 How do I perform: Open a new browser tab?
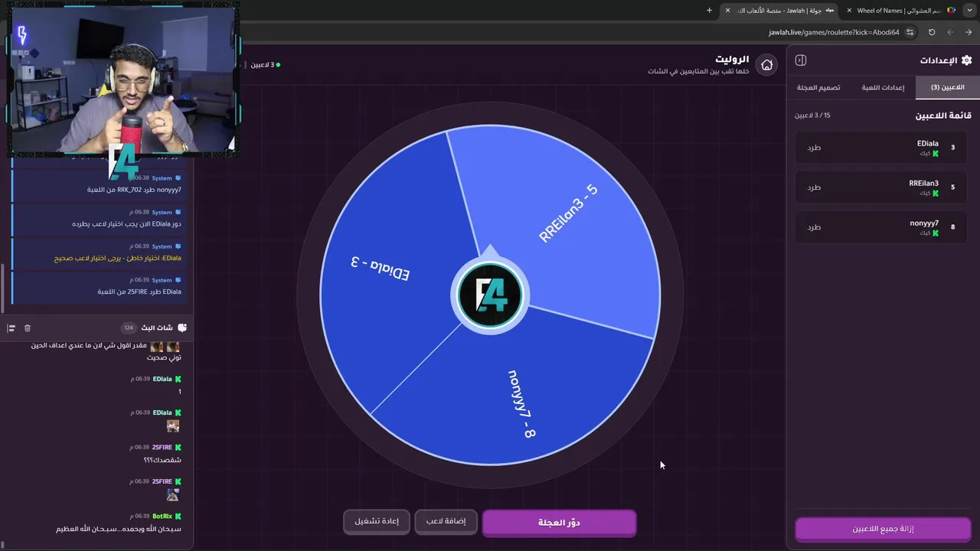[709, 11]
